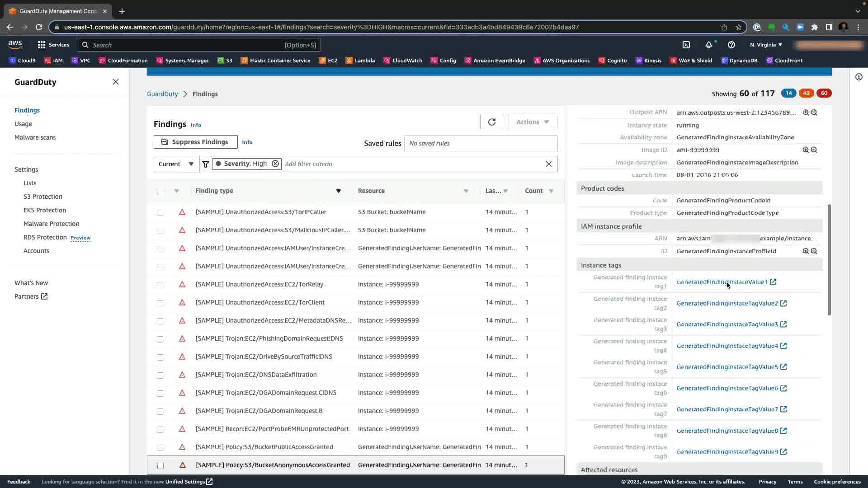Check the select-all findings checkbox
868x488 pixels.
[x=160, y=192]
